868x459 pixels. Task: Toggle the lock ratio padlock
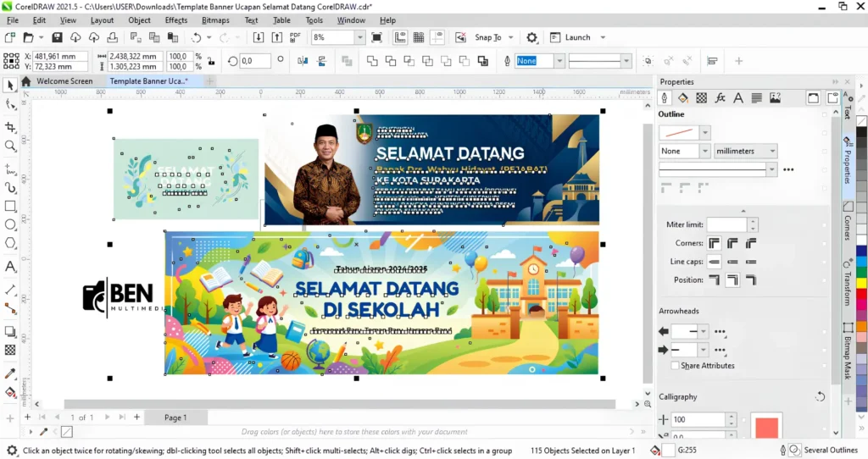click(211, 61)
